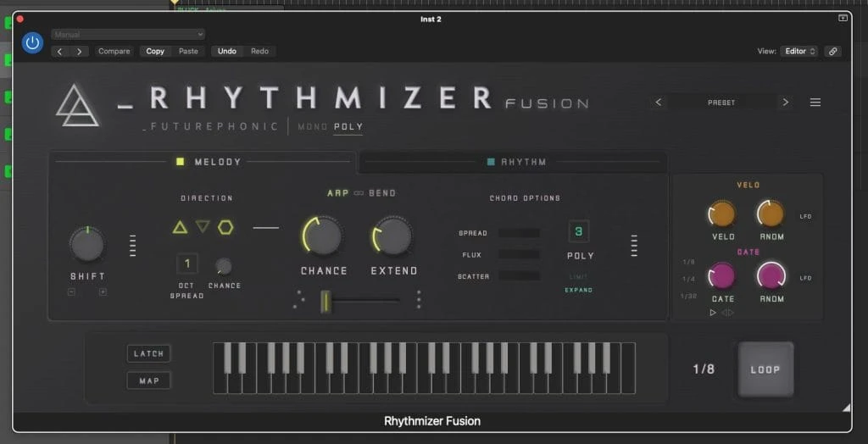The width and height of the screenshot is (868, 444).
Task: Click the ARP-BEND link icon
Action: click(359, 193)
